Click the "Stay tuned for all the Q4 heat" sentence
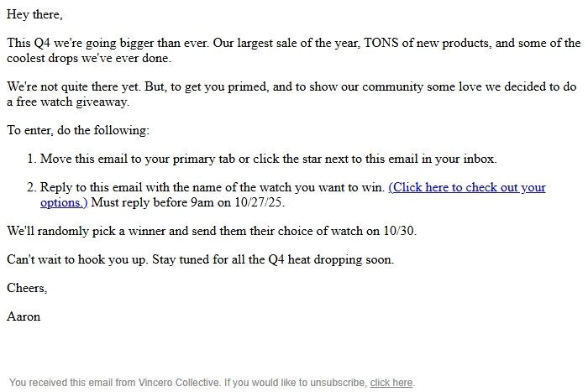This screenshot has width=588, height=392. [276, 259]
